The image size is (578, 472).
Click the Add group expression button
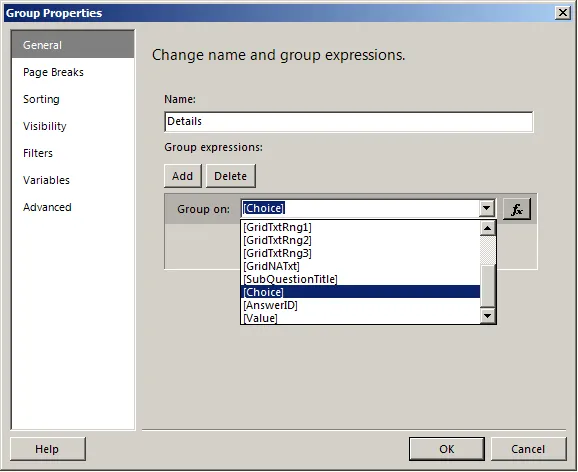click(183, 176)
